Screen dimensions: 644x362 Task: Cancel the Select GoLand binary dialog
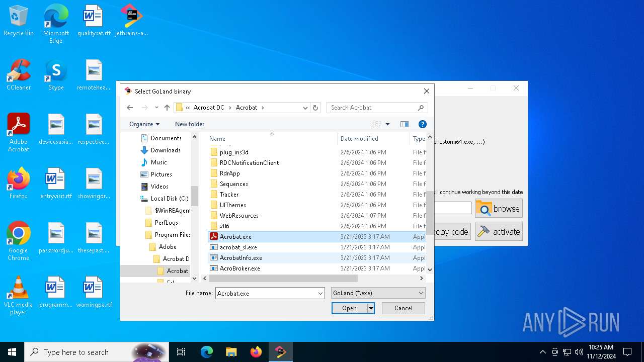(404, 308)
